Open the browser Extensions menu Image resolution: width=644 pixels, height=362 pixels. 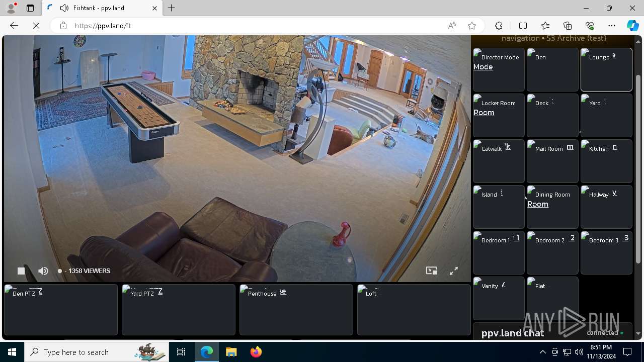[499, 26]
